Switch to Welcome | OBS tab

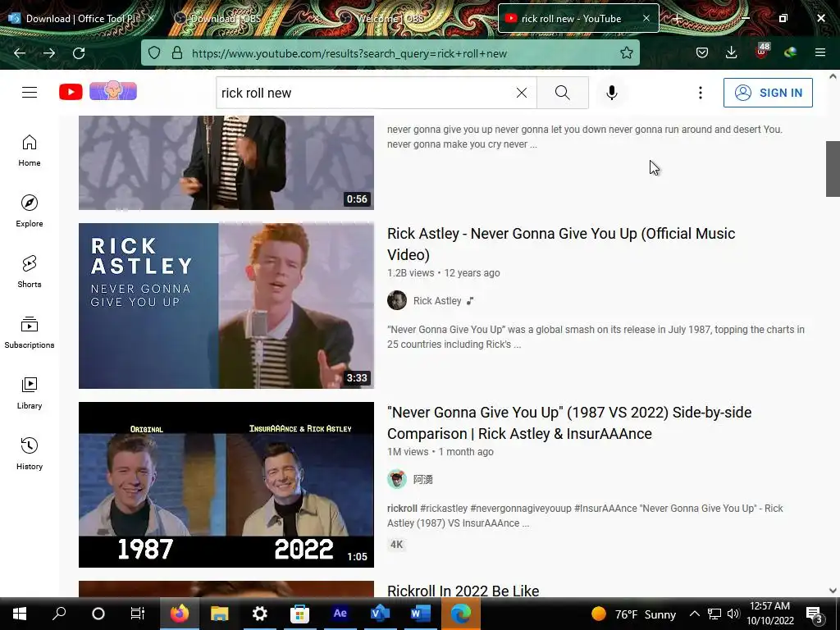(390, 18)
